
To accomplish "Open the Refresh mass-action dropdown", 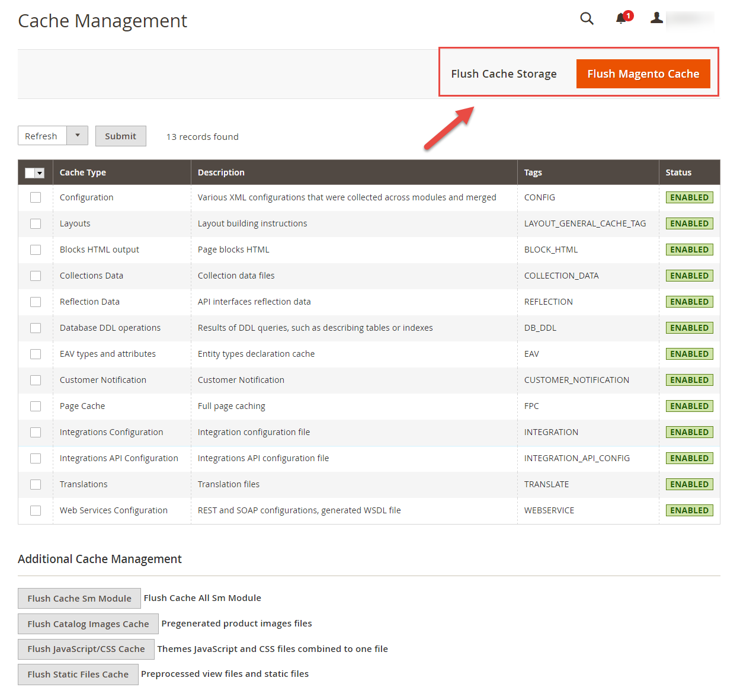I will [x=53, y=136].
